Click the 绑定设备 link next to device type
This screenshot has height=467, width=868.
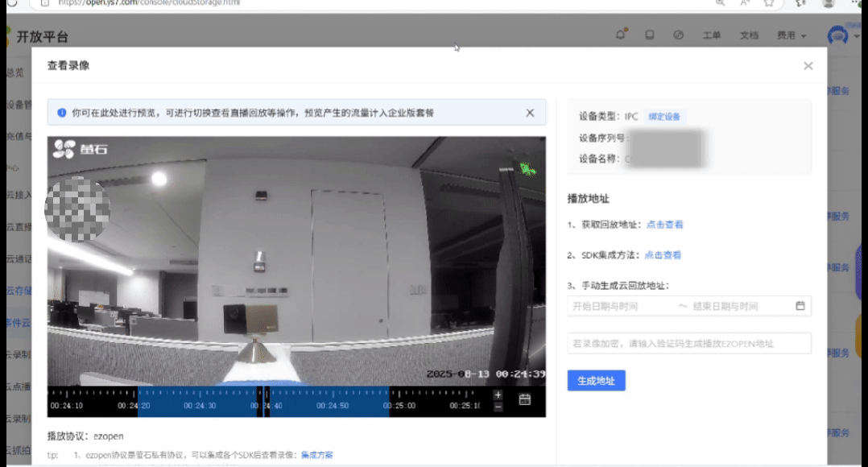[x=664, y=116]
